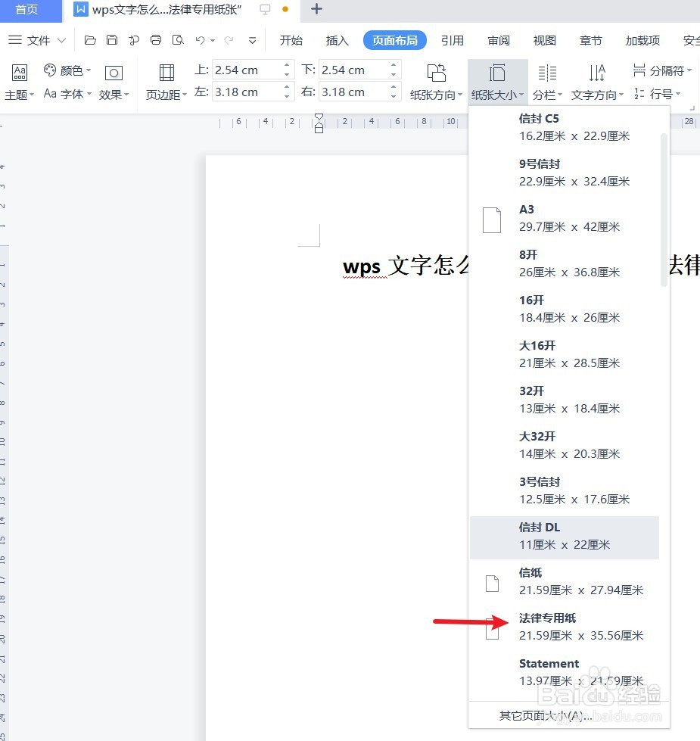Open file folder icon in quick toolbar
This screenshot has height=741, width=700.
tap(90, 40)
